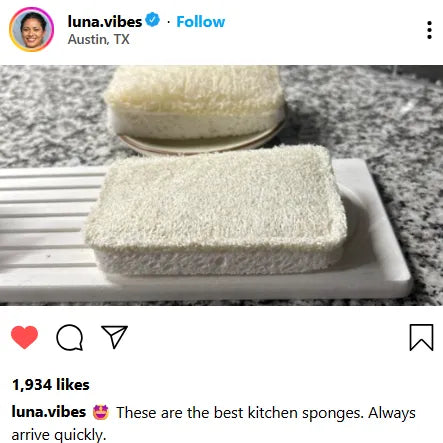443x443 pixels.
Task: View who liked via 1,934 likes
Action: point(51,385)
